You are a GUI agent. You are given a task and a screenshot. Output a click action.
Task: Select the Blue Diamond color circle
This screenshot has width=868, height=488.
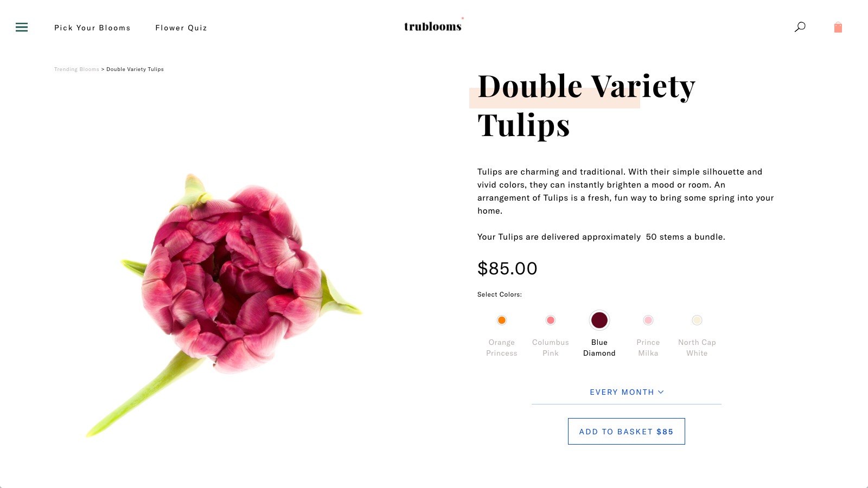tap(599, 320)
